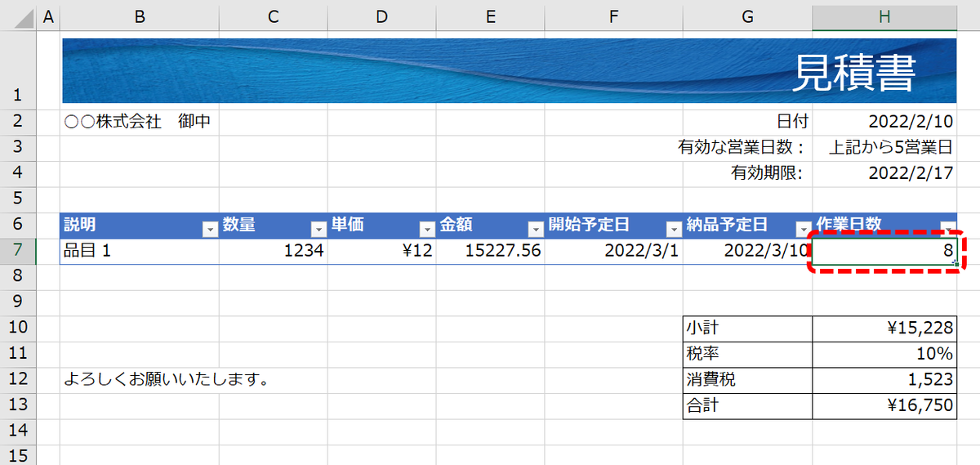Viewport: 980px width, 465px height.
Task: Select the unit price cell ¥12
Action: 382,251
